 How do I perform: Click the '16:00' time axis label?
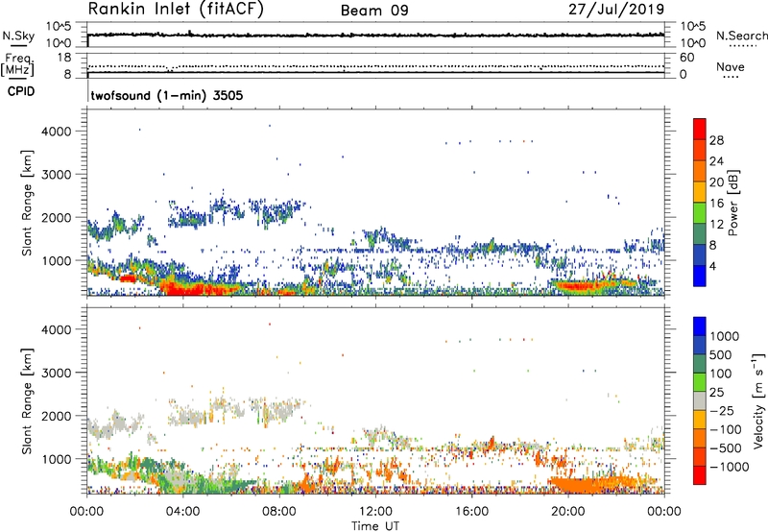pos(471,512)
